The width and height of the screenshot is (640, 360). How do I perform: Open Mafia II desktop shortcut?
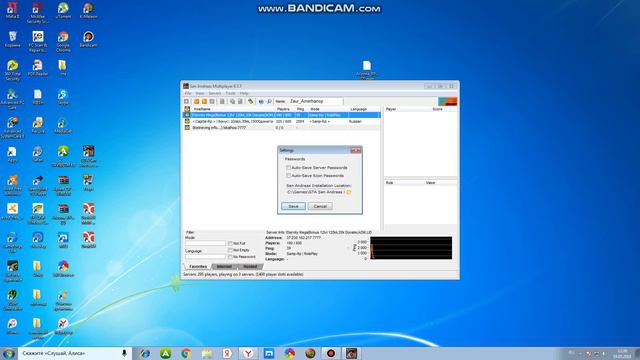pos(12,11)
